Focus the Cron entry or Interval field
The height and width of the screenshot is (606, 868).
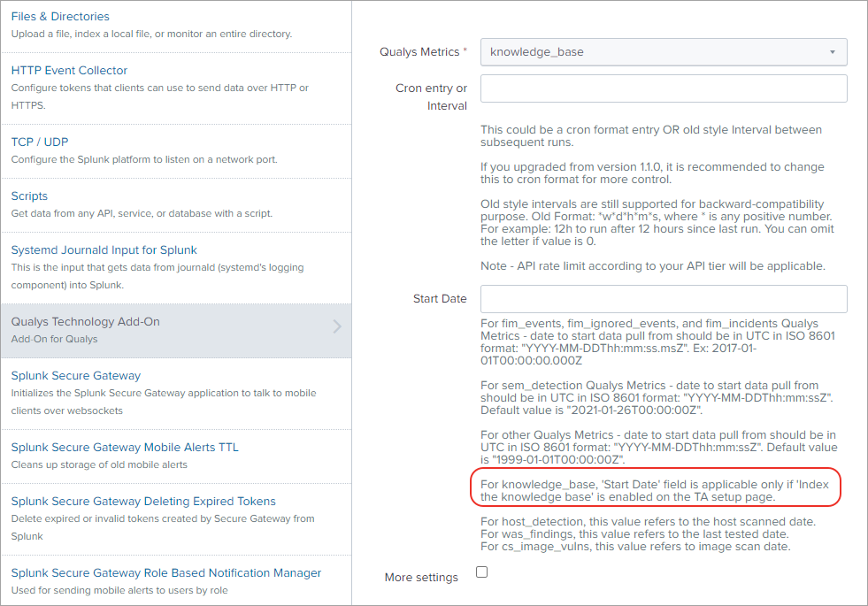pyautogui.click(x=664, y=88)
